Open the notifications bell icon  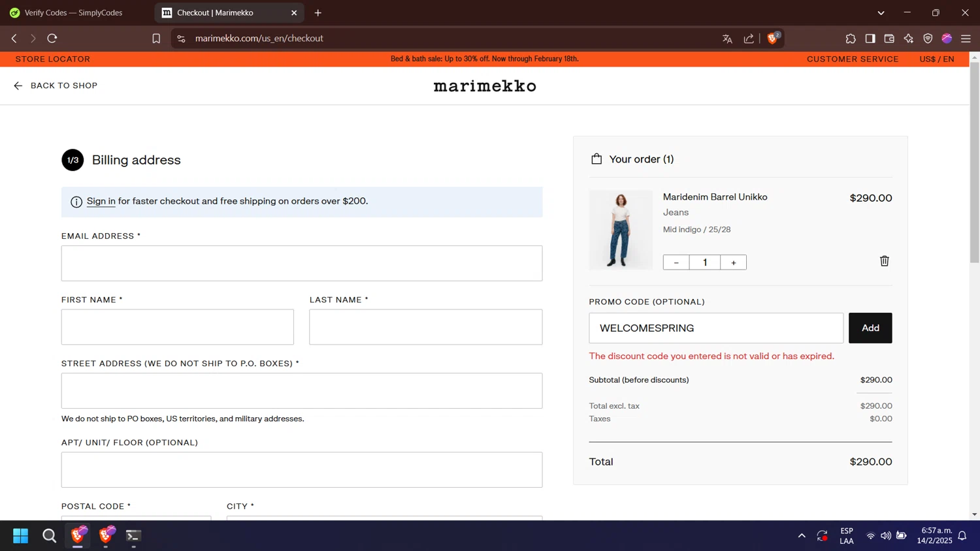pyautogui.click(x=962, y=536)
